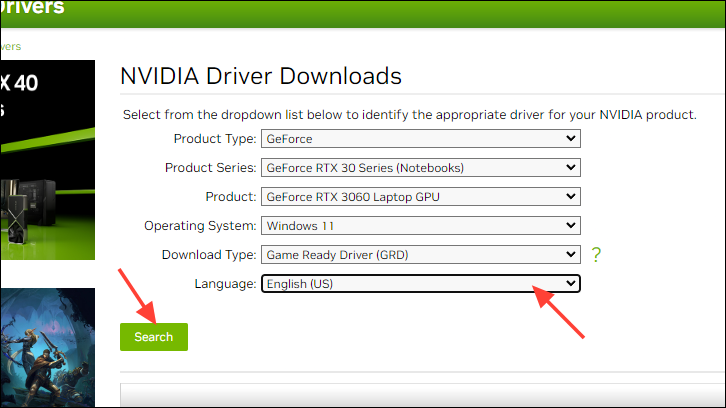726x408 pixels.
Task: Follow the green Drivers breadcrumb link
Action: [x=10, y=46]
